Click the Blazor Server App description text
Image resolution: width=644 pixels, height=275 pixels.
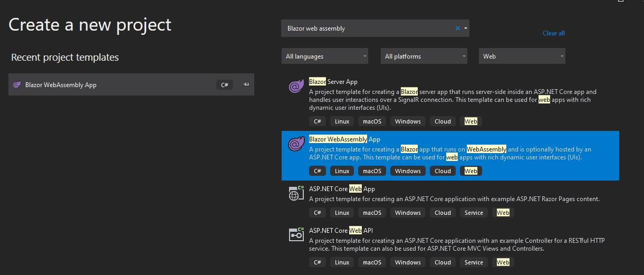453,99
